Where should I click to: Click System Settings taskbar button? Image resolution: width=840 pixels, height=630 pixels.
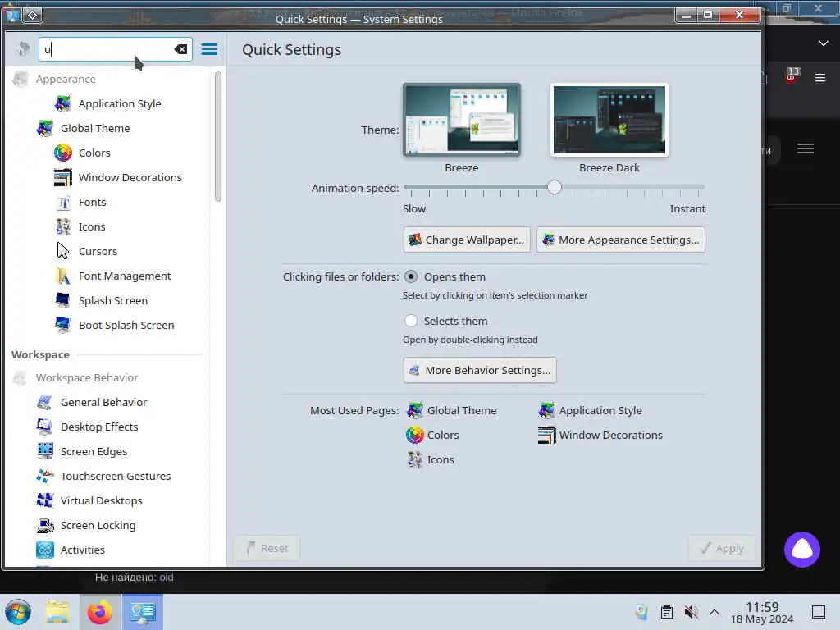tap(143, 612)
